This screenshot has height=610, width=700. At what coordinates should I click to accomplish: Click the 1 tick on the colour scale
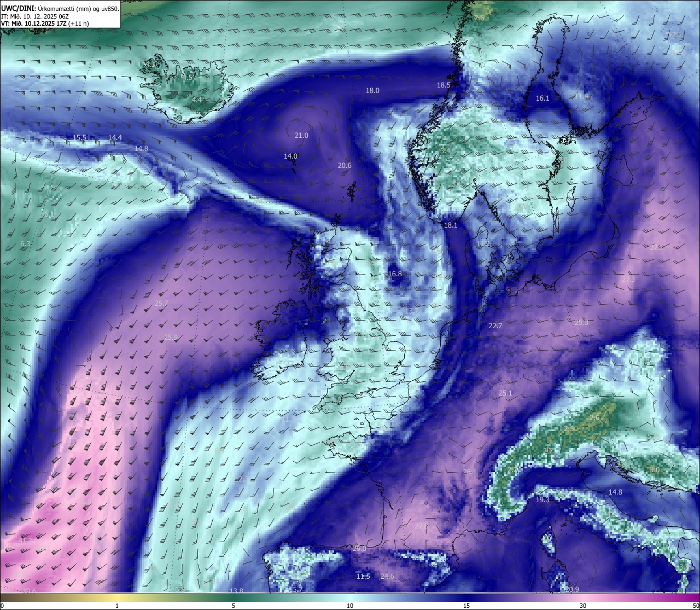tap(117, 606)
